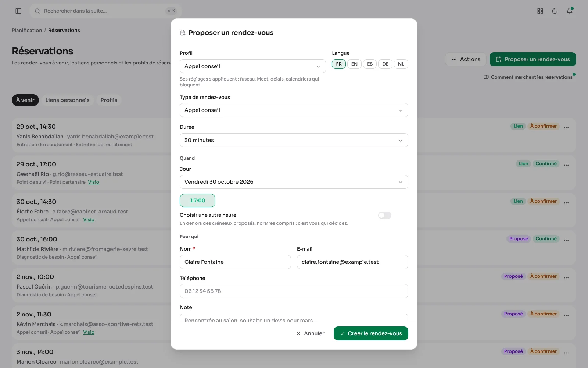This screenshot has width=588, height=368.
Task: Select ES language
Action: tap(370, 64)
